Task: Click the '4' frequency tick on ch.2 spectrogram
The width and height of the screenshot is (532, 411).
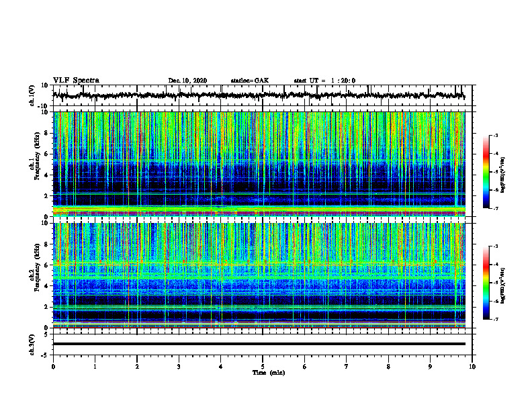Action: pos(47,286)
